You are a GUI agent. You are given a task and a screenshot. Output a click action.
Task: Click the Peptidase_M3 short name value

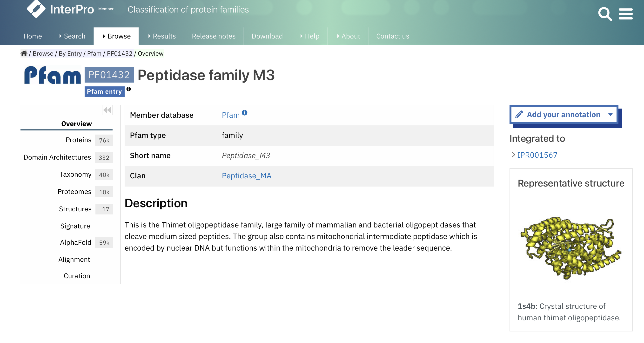[246, 155]
